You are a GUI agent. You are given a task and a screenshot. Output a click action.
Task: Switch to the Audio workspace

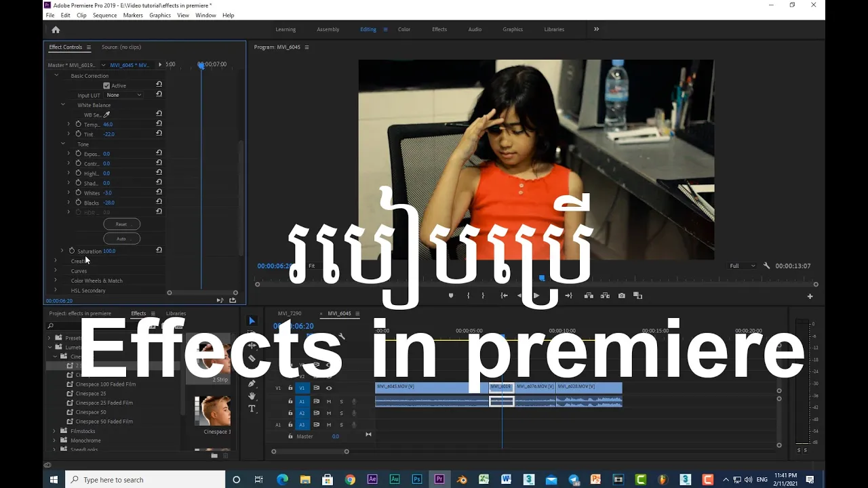(x=475, y=29)
